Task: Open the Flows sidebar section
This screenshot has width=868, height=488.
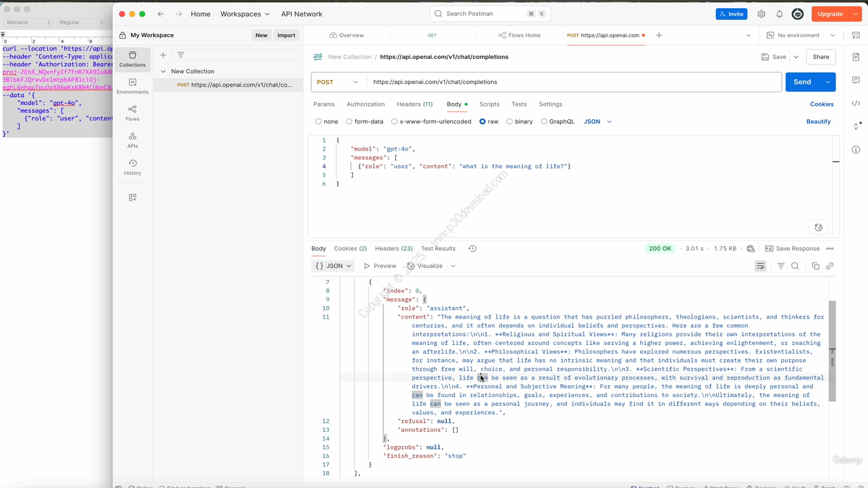Action: 132,113
